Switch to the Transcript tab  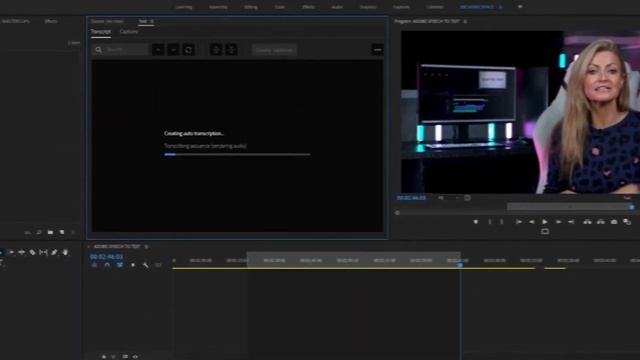pos(101,31)
